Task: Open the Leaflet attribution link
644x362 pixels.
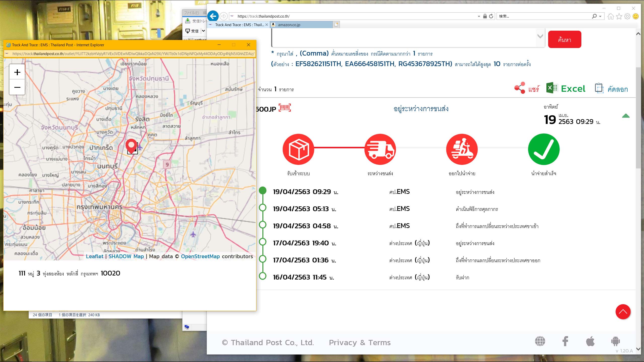Action: click(95, 256)
